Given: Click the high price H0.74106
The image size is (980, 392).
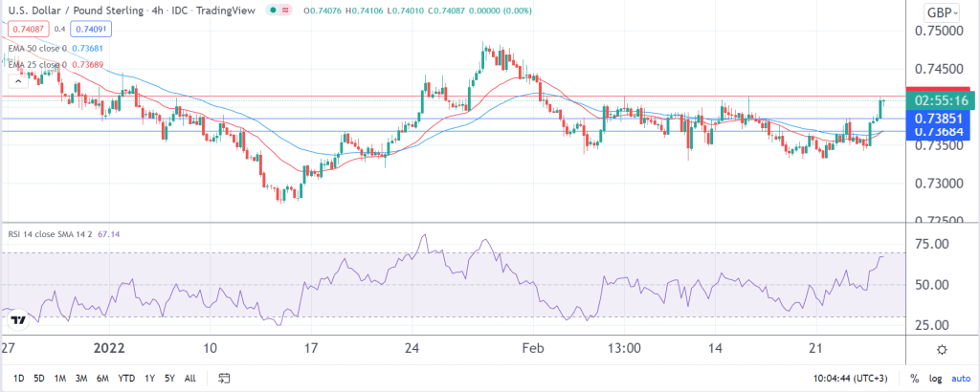Looking at the screenshot, I should click(x=367, y=11).
